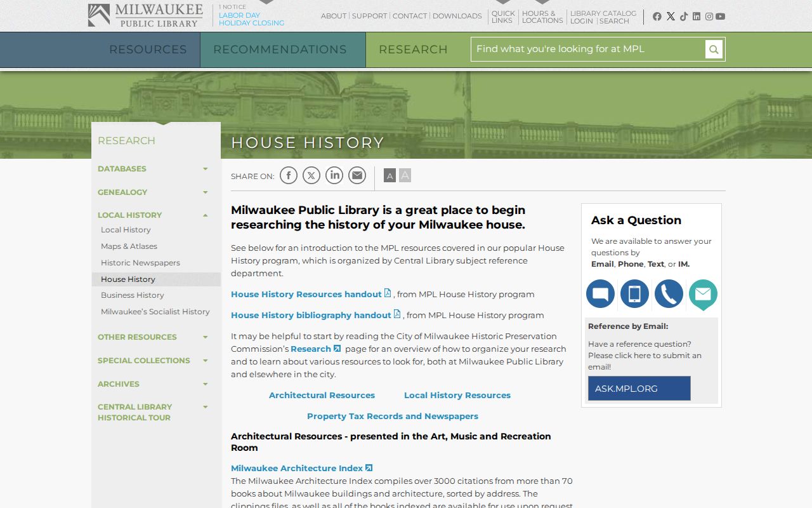This screenshot has width=812, height=508.
Task: Visit the library's TikTok from the header
Action: point(683,17)
